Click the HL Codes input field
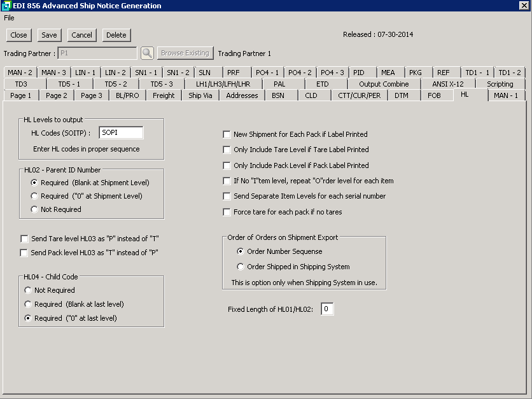The image size is (532, 399). pyautogui.click(x=121, y=132)
